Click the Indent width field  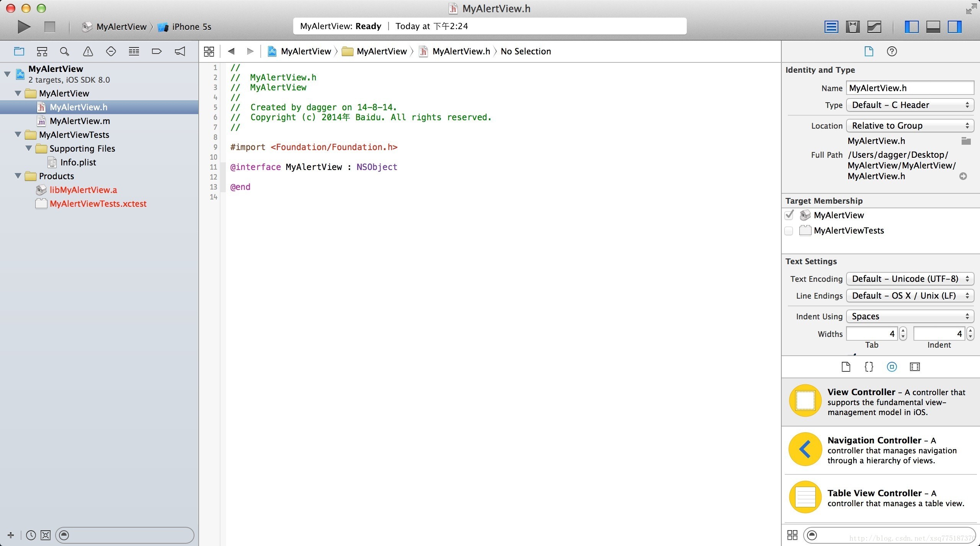tap(939, 333)
